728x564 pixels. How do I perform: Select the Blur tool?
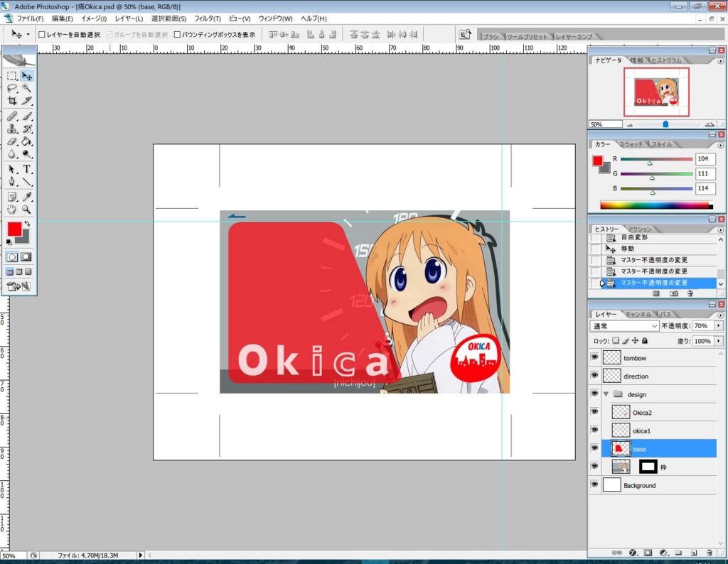coord(12,154)
